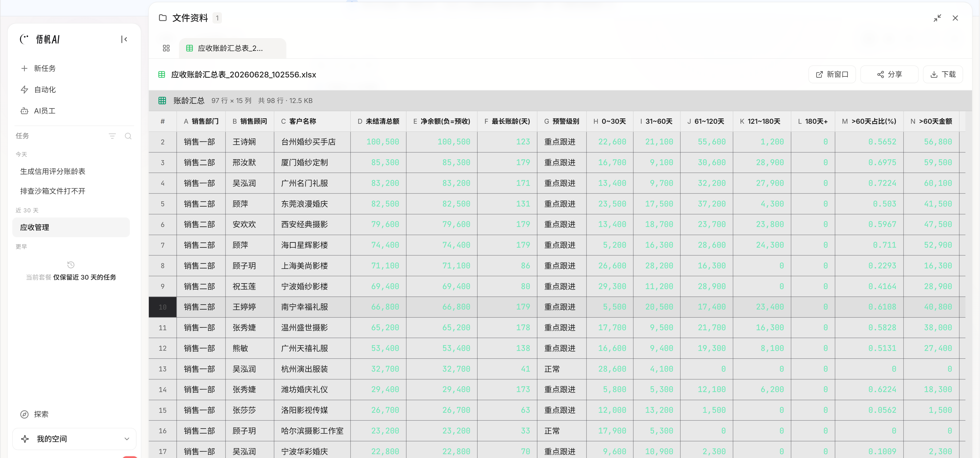
Task: Click column header E 净余额(负=预收)
Action: pos(442,121)
